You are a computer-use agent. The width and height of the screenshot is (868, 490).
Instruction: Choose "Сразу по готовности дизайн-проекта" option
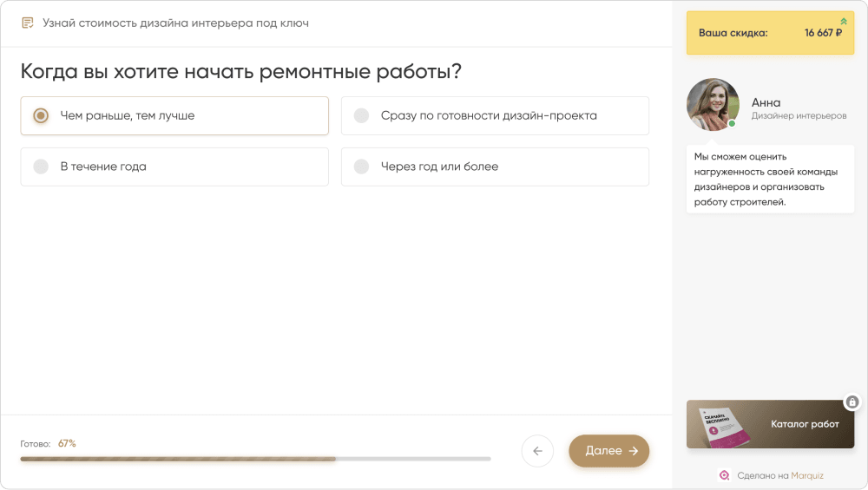coord(362,115)
